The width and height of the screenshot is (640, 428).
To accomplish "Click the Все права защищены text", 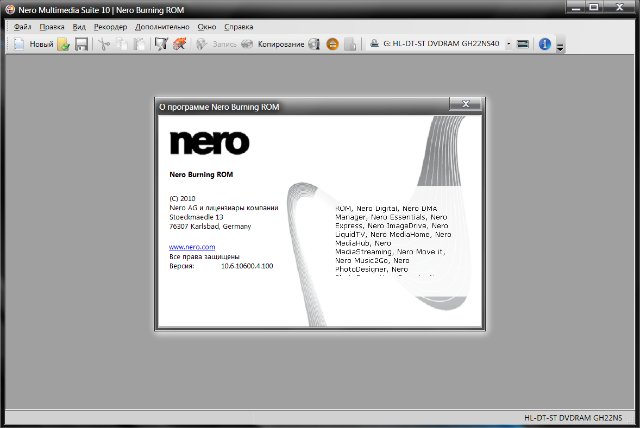I will pos(204,257).
